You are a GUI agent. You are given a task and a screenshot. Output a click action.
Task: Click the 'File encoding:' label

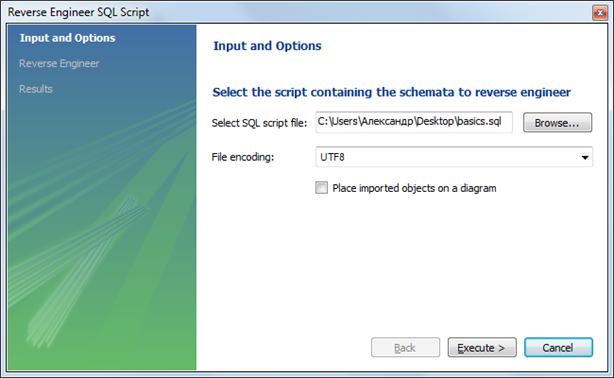[243, 157]
